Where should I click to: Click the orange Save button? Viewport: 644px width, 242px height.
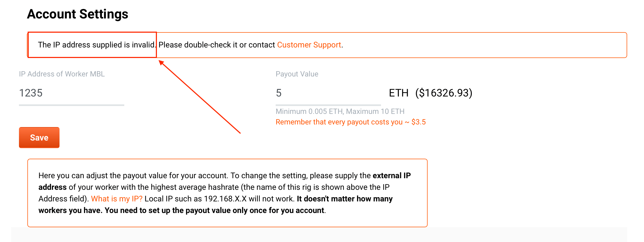click(x=39, y=137)
